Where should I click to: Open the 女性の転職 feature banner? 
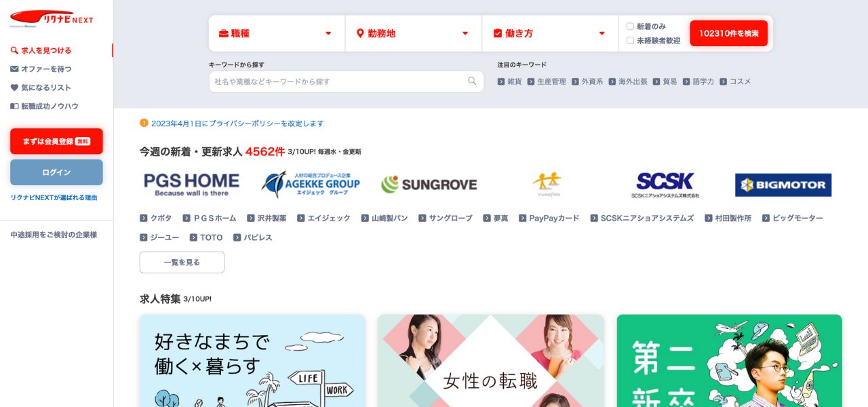pos(490,360)
